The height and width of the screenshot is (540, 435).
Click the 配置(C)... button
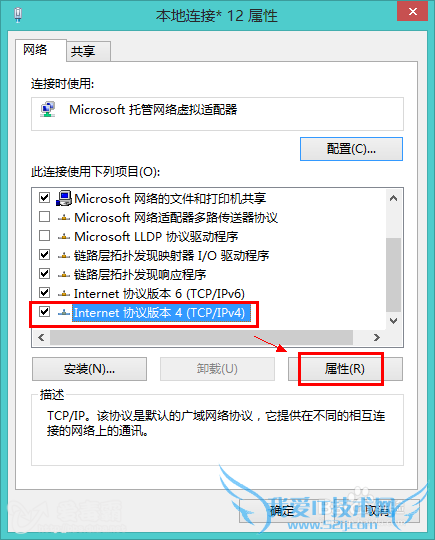(351, 149)
